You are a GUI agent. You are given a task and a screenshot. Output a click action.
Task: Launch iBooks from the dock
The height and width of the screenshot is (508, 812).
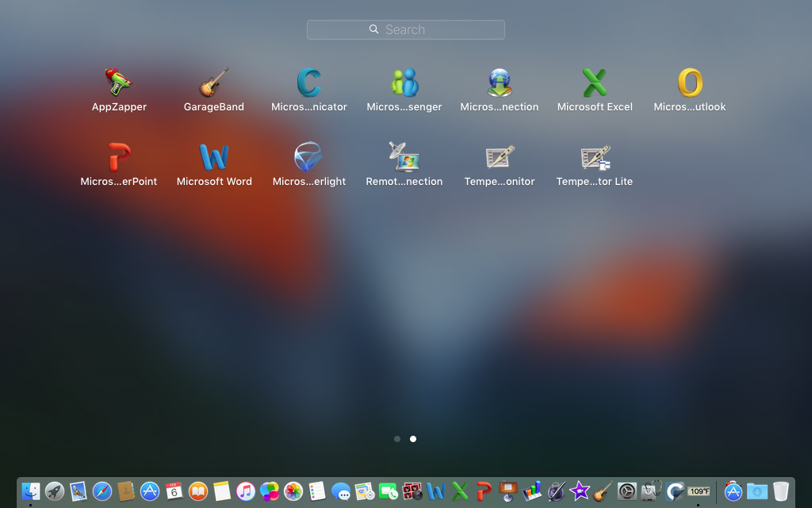(197, 491)
